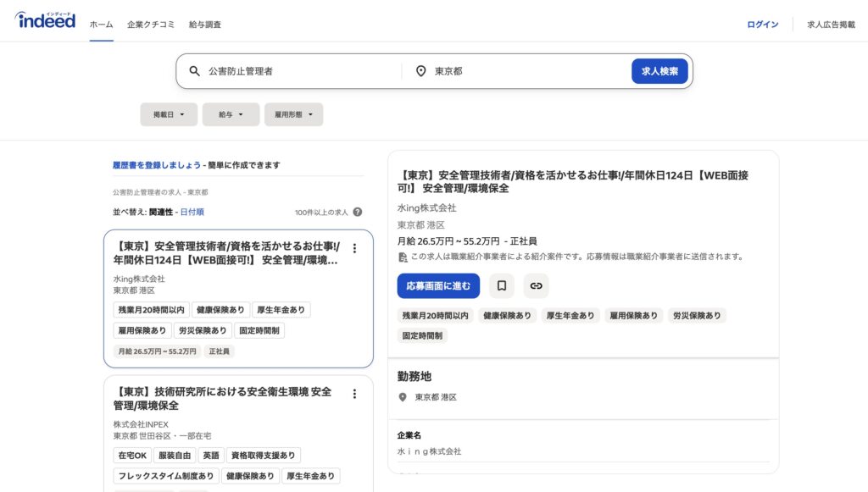Image resolution: width=868 pixels, height=492 pixels.
Task: Select the ホーム tab
Action: click(x=101, y=25)
